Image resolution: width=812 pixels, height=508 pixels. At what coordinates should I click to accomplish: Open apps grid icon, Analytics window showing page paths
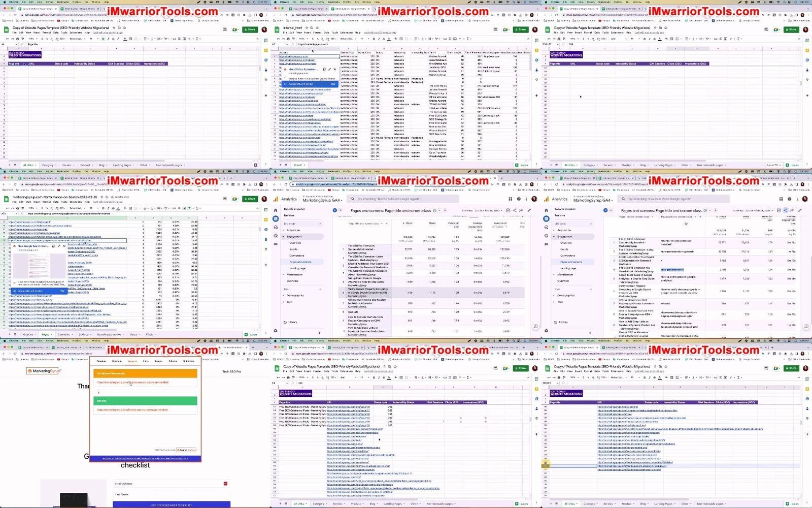pyautogui.click(x=781, y=199)
